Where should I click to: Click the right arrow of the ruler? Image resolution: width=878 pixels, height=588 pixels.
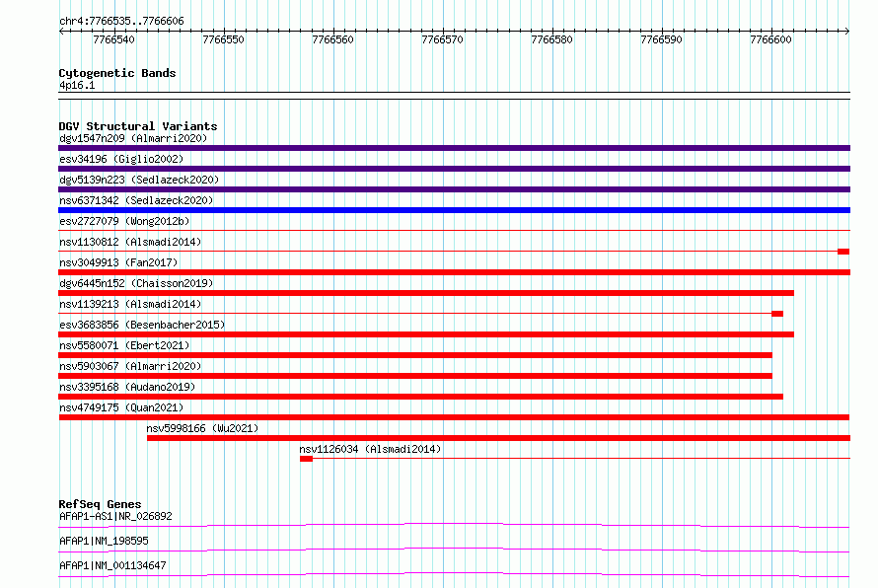pos(847,31)
